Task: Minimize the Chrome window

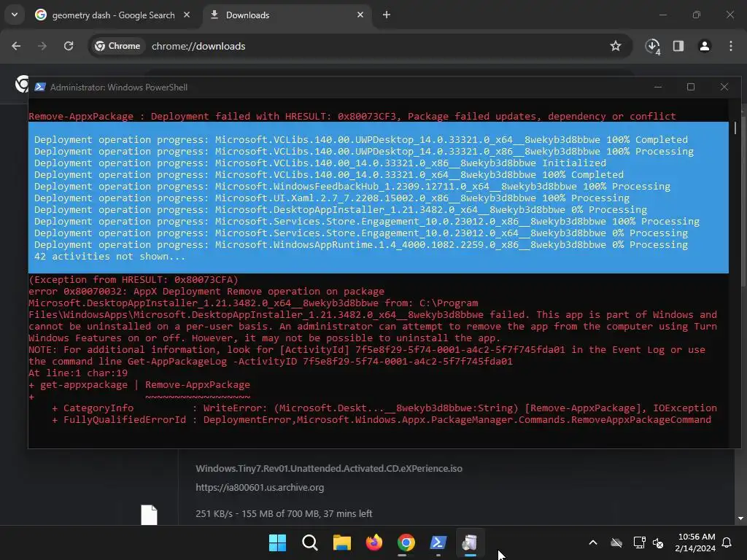Action: point(663,15)
